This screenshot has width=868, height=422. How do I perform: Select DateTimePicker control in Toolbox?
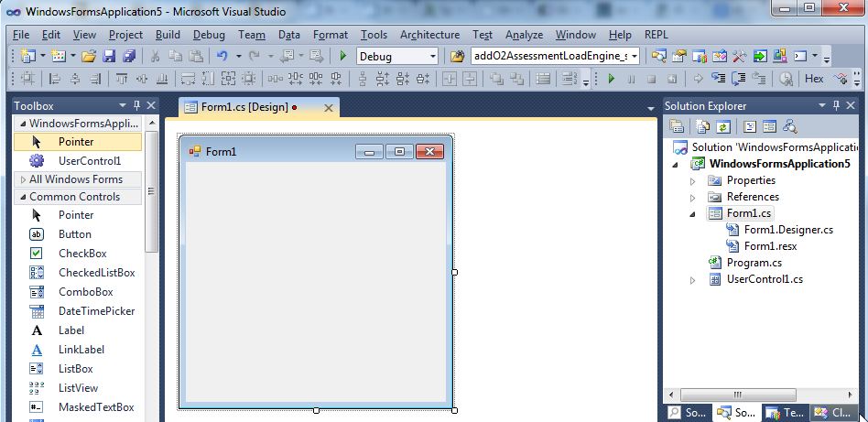(78, 311)
